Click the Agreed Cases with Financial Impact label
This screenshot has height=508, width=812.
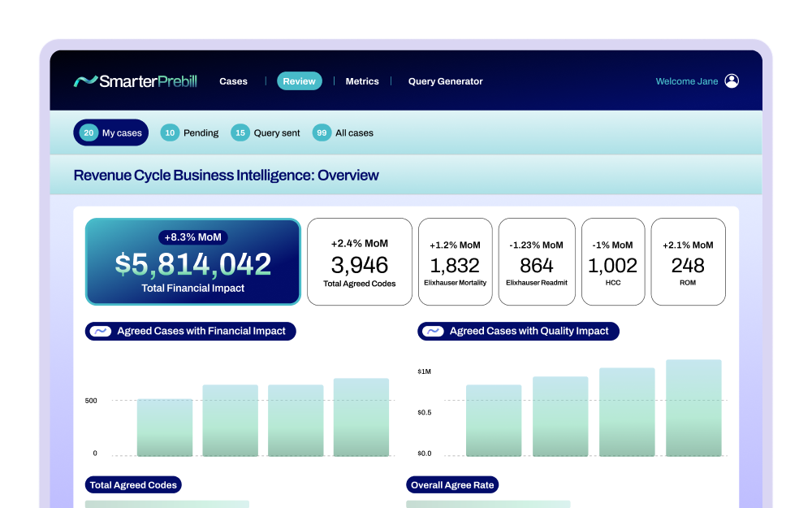point(191,332)
